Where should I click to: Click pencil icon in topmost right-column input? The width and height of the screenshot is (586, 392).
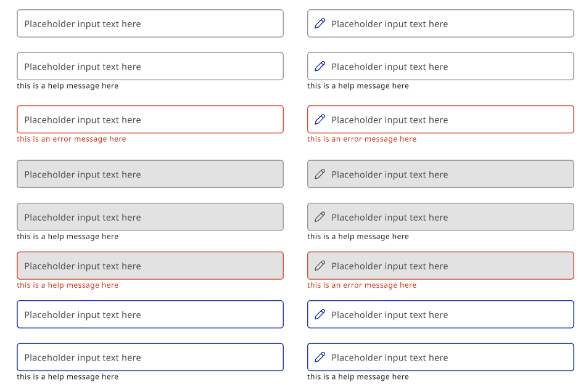(320, 23)
